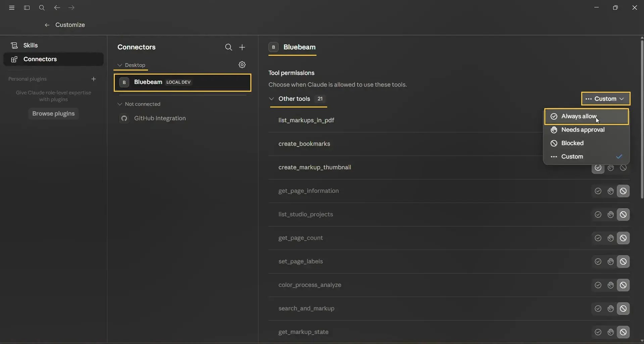
Task: Set list_studio_projects to needs approval
Action: 611,215
